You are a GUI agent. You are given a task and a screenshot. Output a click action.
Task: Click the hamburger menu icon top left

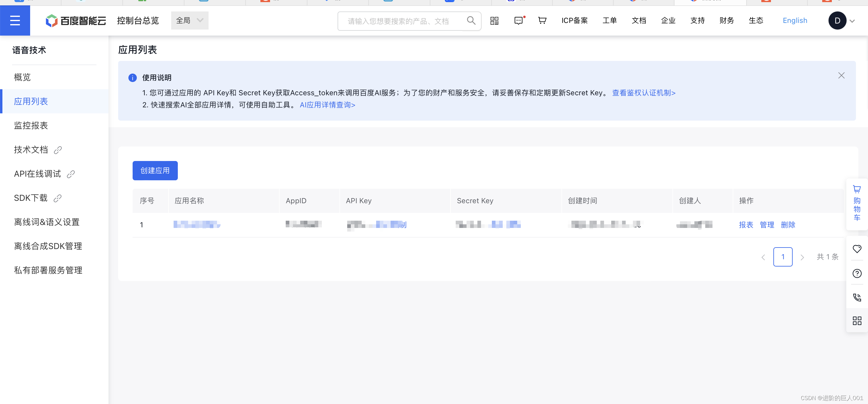15,21
